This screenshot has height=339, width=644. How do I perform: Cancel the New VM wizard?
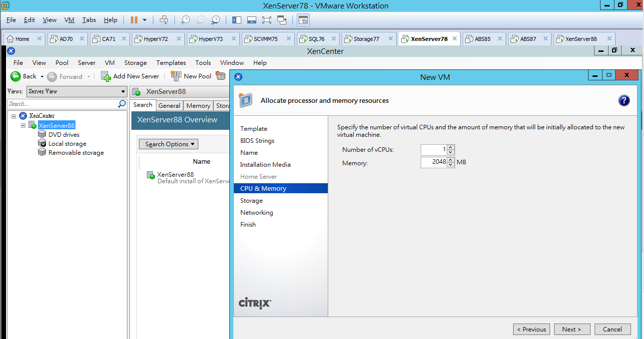click(613, 329)
